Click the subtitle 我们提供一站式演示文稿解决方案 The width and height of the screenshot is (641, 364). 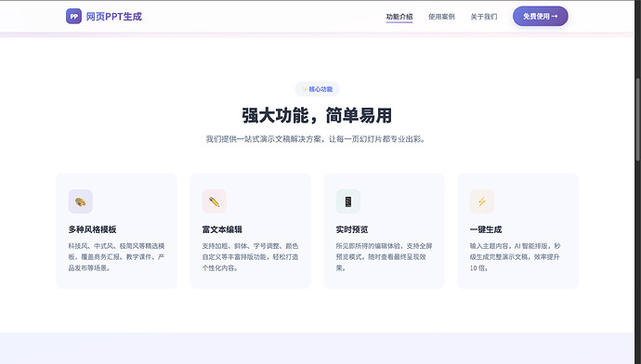pyautogui.click(x=317, y=139)
